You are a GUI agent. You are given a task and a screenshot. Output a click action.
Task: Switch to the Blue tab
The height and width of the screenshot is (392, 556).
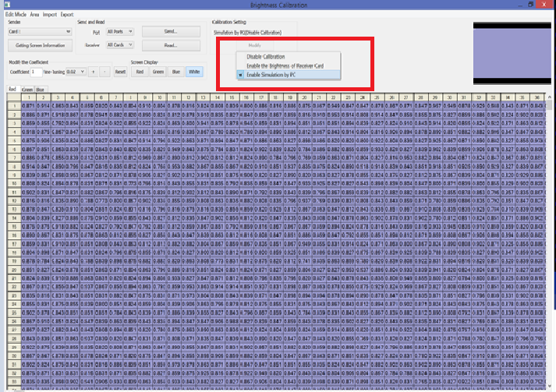click(40, 90)
